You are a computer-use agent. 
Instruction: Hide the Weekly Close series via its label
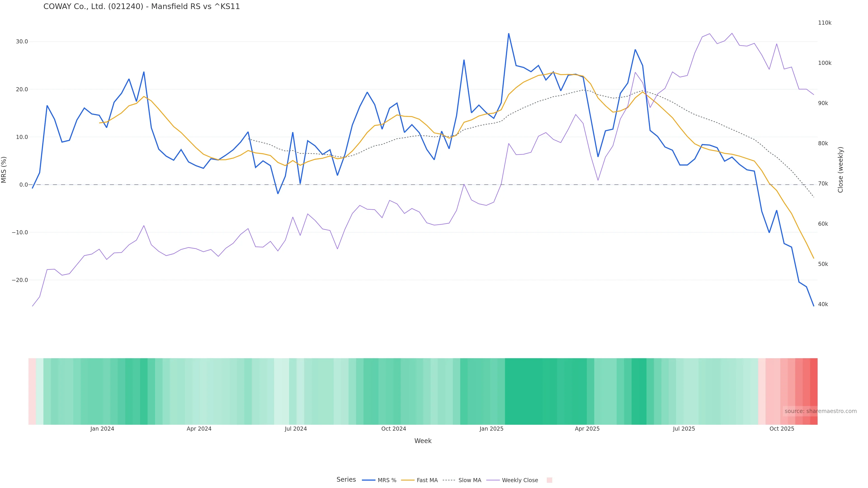(x=520, y=480)
